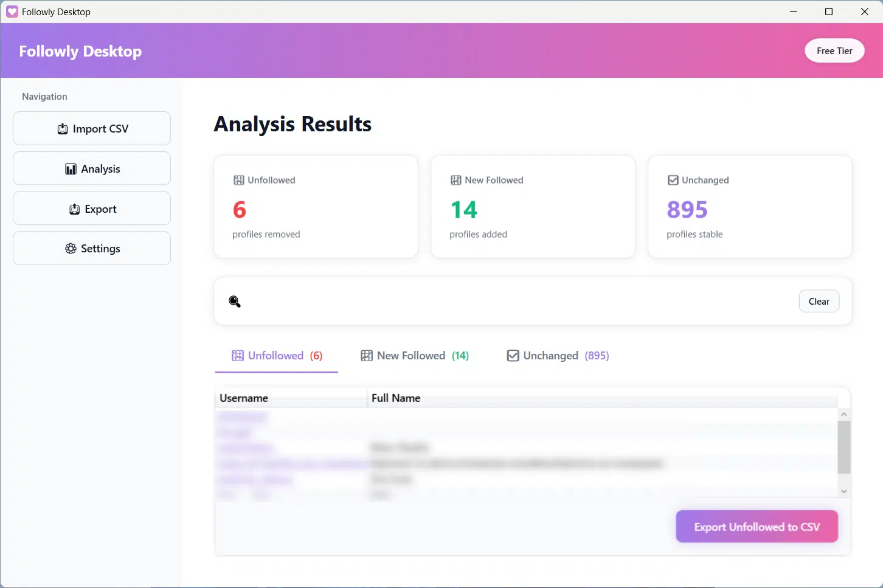Click the Unchanged card checkbox icon

click(x=673, y=180)
